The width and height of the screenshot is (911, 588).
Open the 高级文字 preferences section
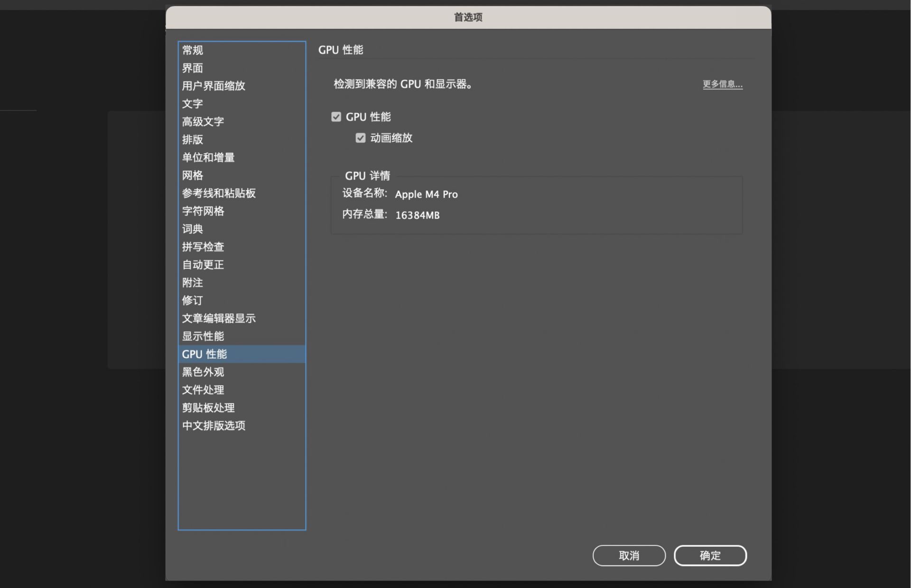203,121
